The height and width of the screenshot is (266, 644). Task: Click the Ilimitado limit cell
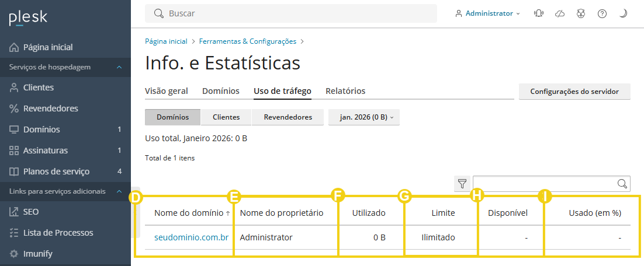tap(438, 237)
